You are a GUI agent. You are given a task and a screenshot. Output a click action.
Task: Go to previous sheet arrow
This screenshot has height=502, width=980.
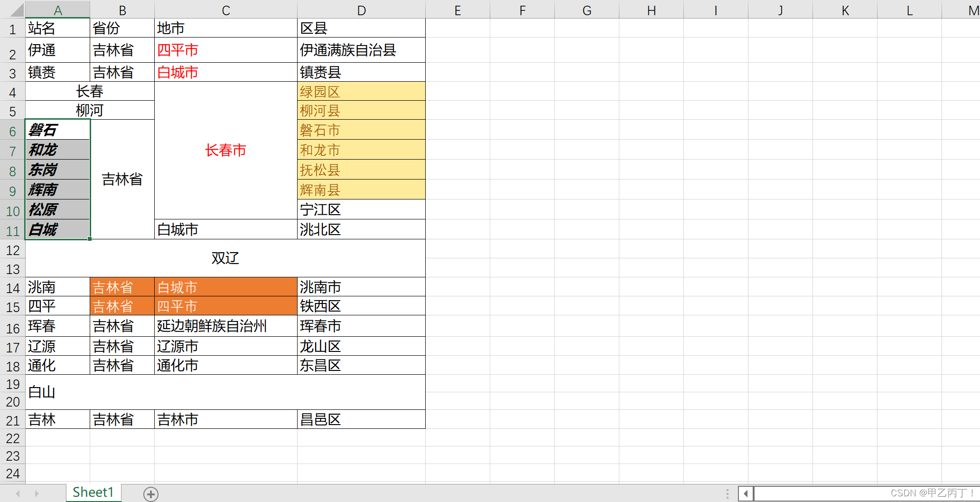[x=18, y=493]
